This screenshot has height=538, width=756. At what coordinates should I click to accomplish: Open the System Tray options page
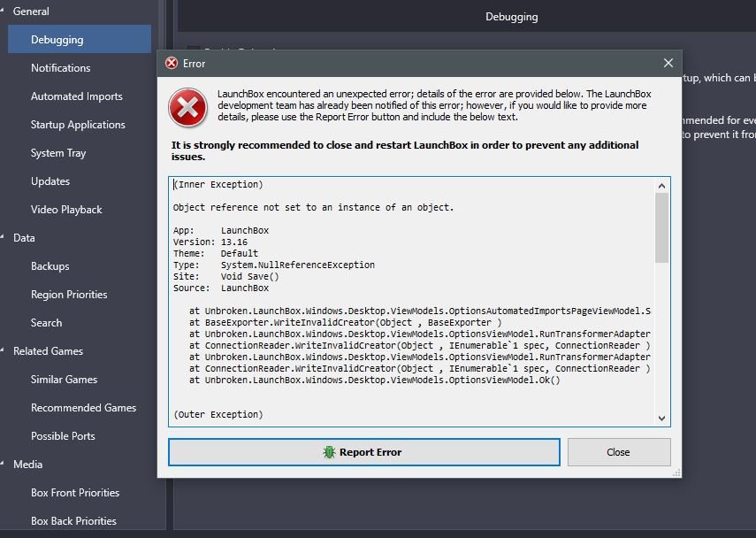click(58, 153)
